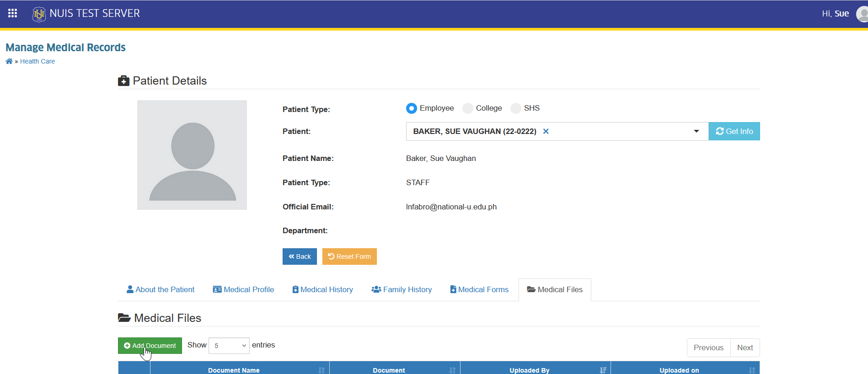Click the Reset Form button

tap(349, 256)
